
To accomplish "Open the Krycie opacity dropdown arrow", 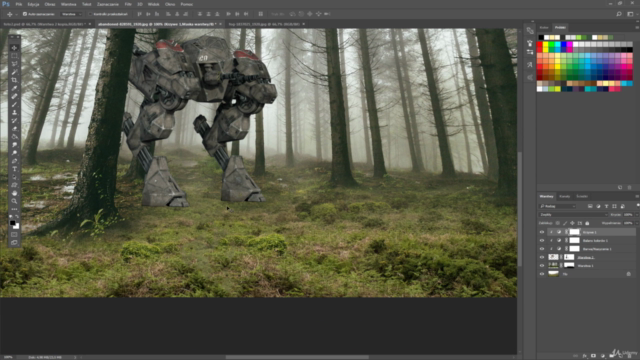I will pyautogui.click(x=637, y=215).
